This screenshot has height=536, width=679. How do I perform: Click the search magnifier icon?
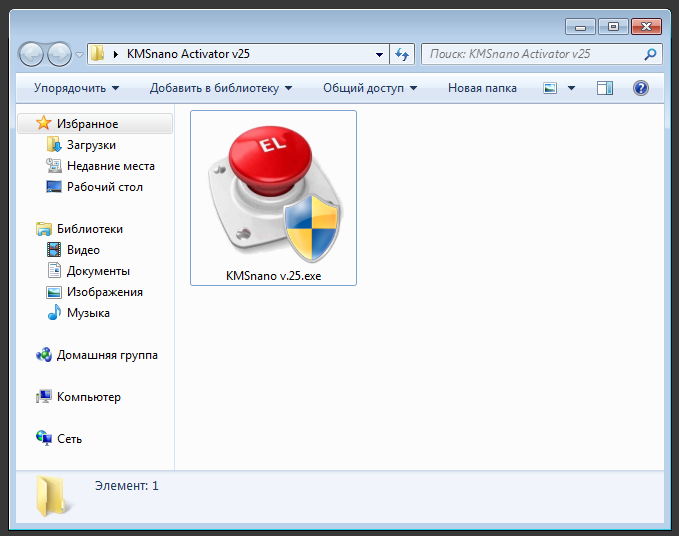click(650, 54)
